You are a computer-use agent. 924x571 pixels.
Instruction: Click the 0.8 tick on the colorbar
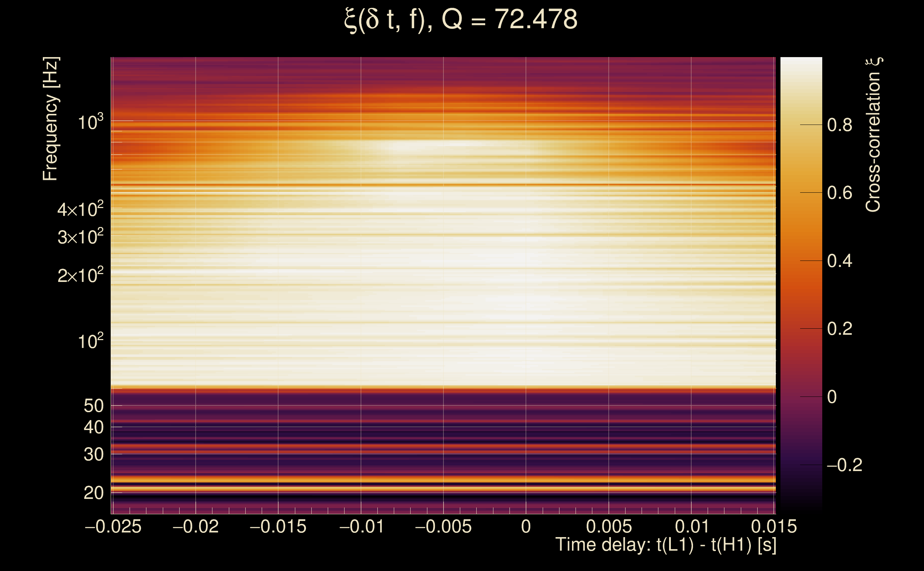pyautogui.click(x=839, y=125)
